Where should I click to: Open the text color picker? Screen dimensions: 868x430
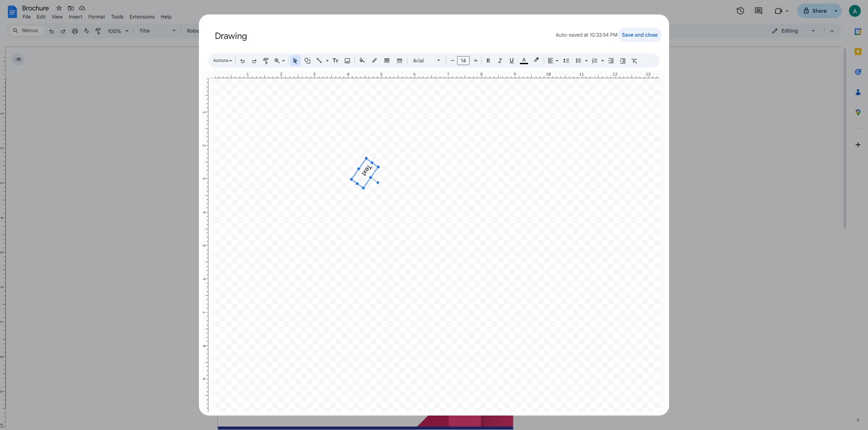(524, 61)
